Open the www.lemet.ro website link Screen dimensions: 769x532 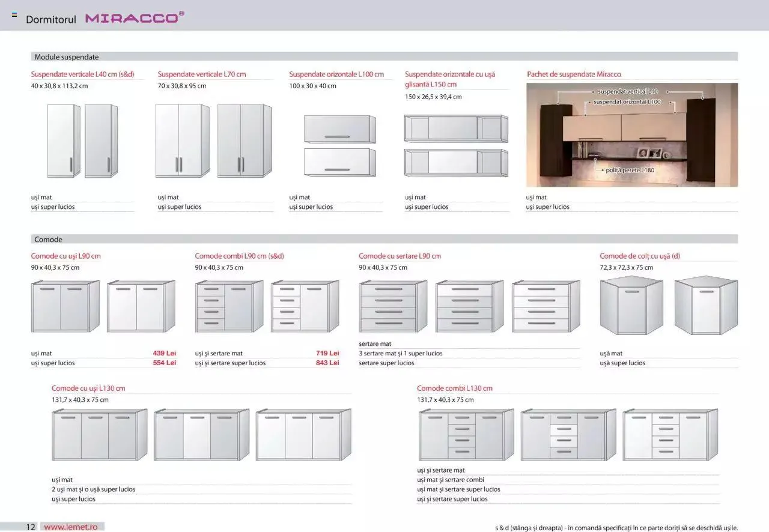70,527
